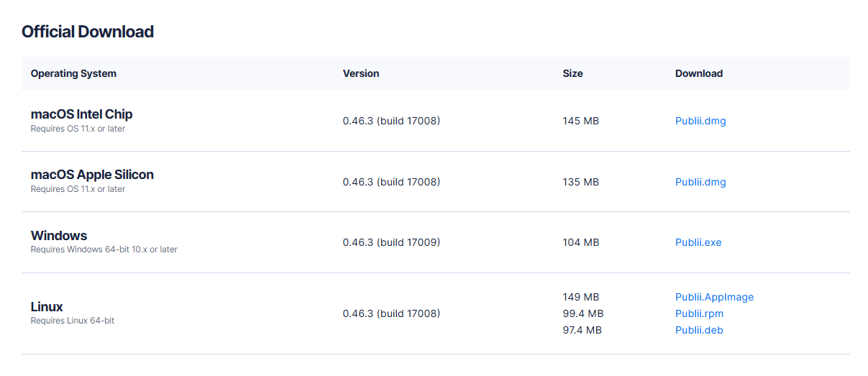This screenshot has height=376, width=868.
Task: Get the Publii.deb Linux package
Action: pos(699,330)
